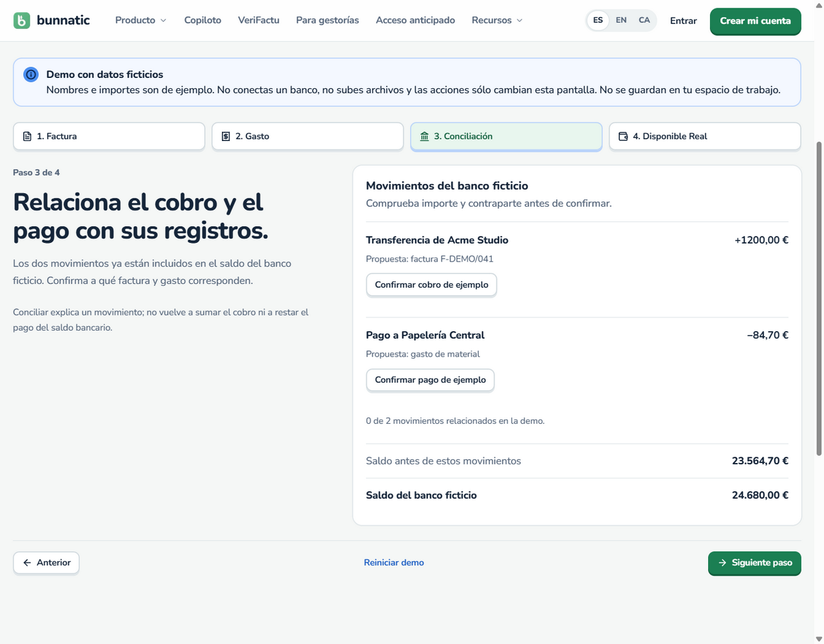
Task: Click the blue info icon in demo banner
Action: point(31,75)
